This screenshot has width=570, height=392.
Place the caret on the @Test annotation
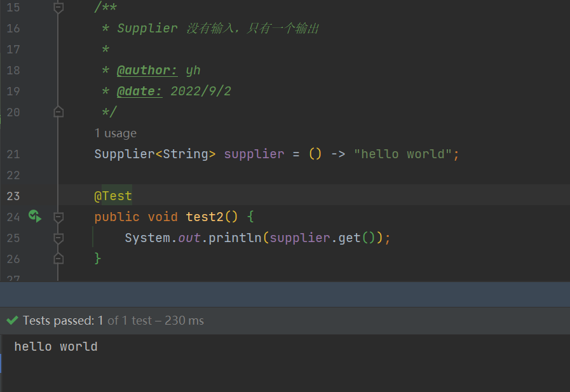coord(113,196)
